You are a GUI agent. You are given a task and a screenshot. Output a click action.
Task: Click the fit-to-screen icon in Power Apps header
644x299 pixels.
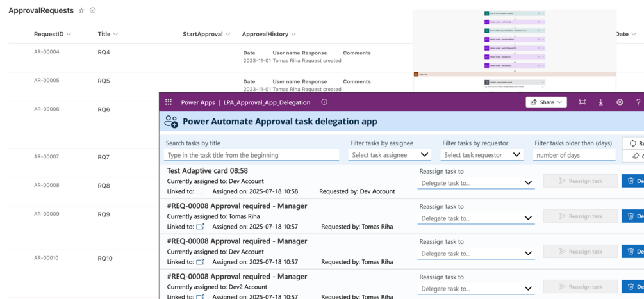[x=582, y=102]
